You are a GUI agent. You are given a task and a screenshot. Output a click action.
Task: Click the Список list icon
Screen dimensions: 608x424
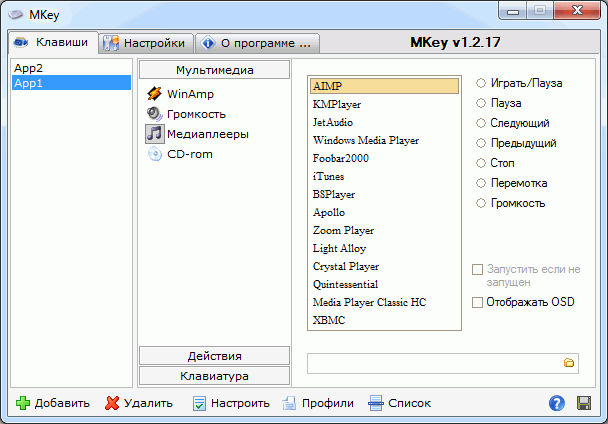[376, 403]
